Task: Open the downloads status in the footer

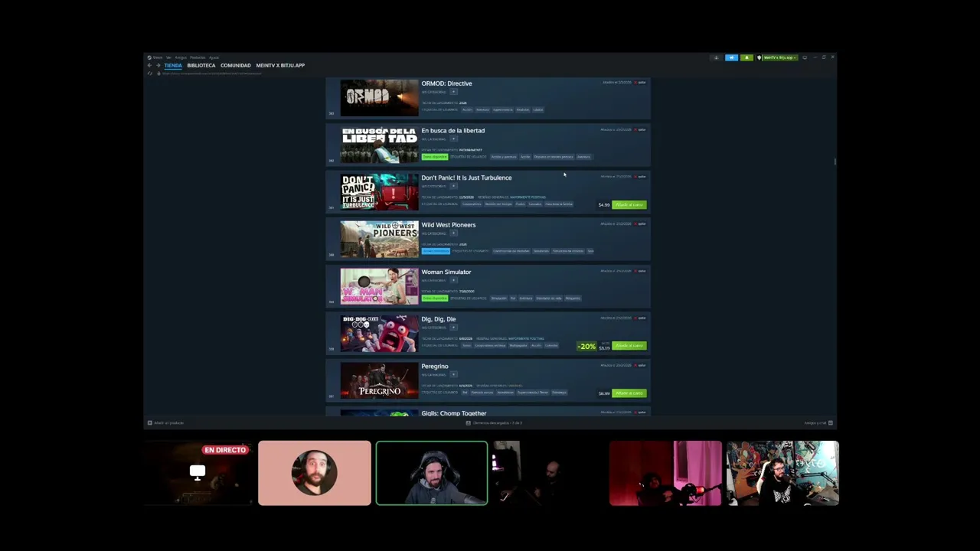Action: click(x=494, y=423)
